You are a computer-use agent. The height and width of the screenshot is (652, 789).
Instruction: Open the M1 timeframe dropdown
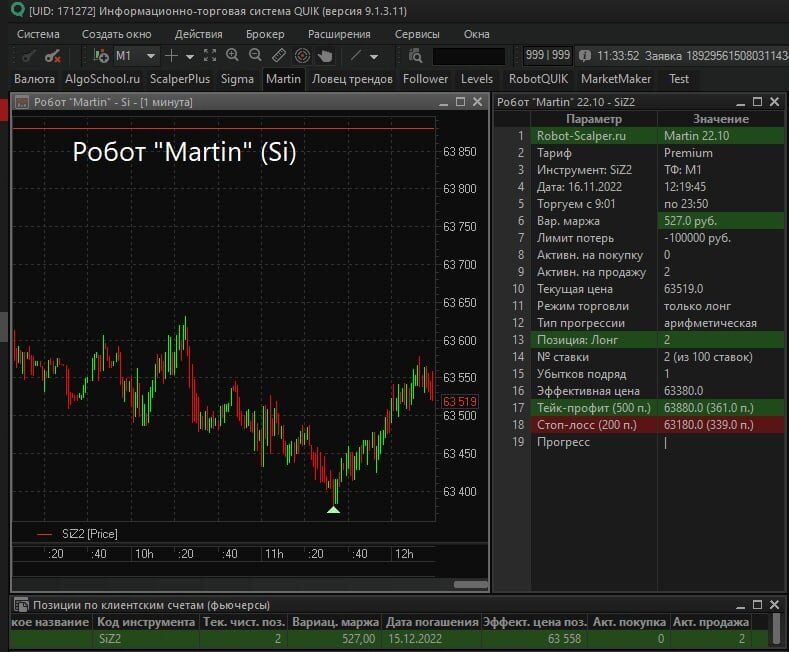[136, 56]
